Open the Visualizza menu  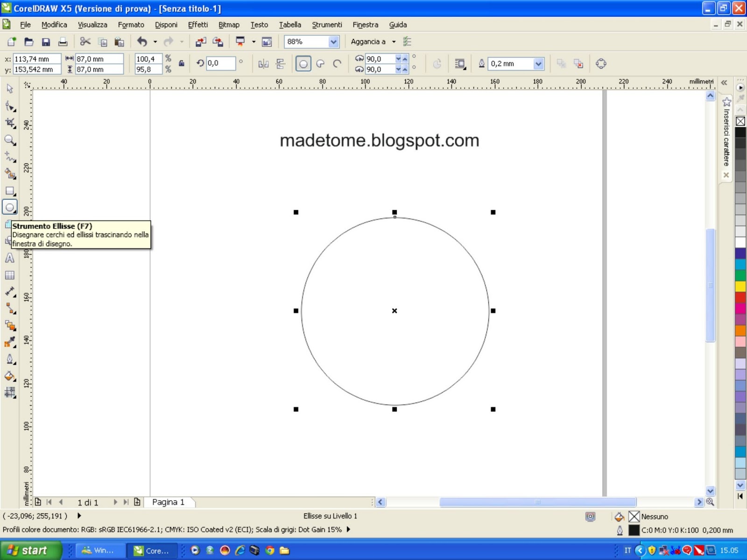click(x=92, y=25)
